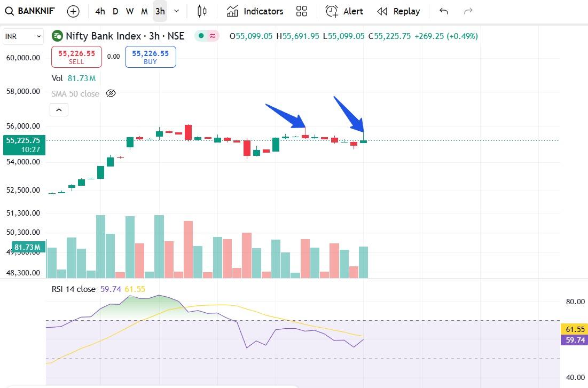Switch to D daily timeframe
The width and height of the screenshot is (588, 388).
pyautogui.click(x=115, y=12)
